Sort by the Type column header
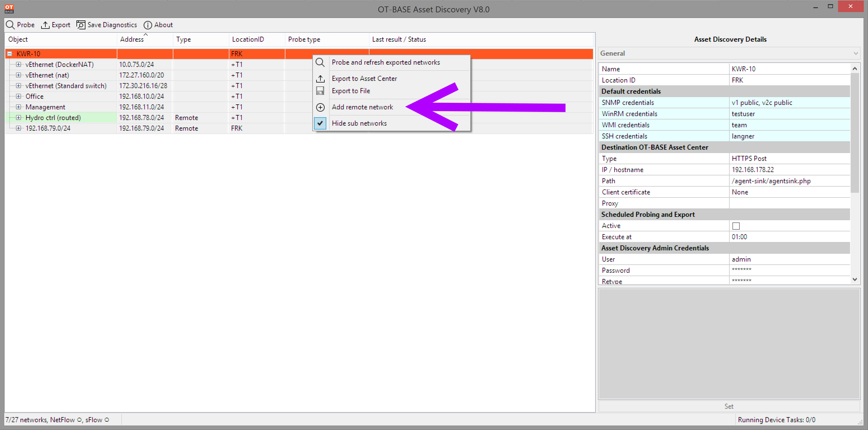This screenshot has height=430, width=868. [x=201, y=39]
